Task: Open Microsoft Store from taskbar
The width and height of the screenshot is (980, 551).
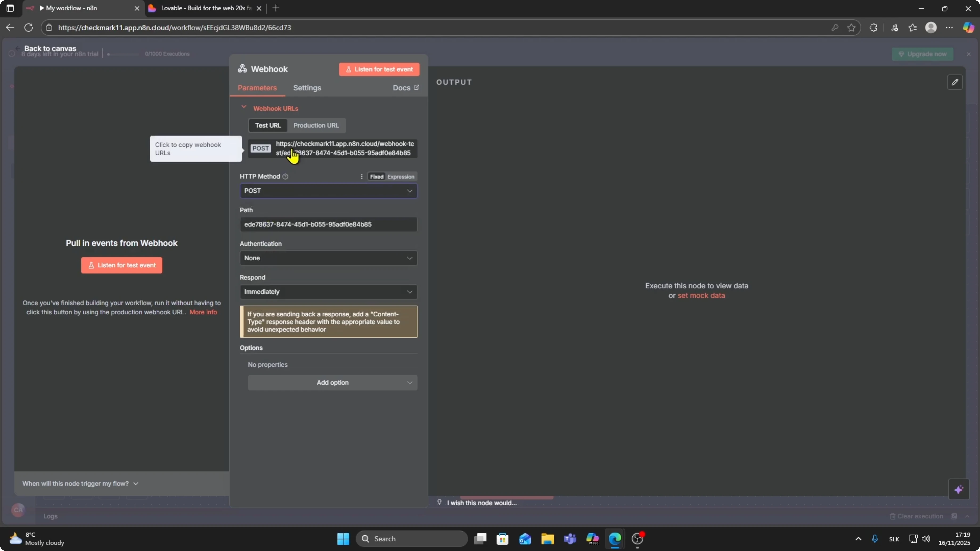Action: tap(503, 539)
